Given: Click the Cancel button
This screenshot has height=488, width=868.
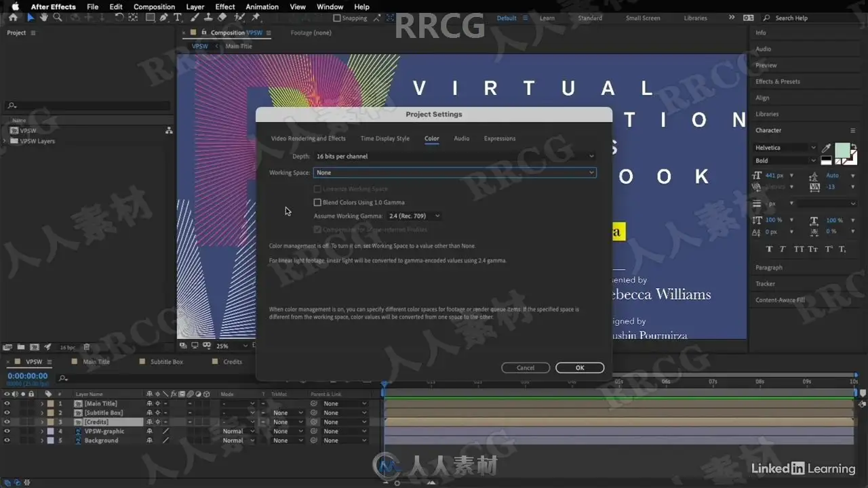Looking at the screenshot, I should [526, 367].
